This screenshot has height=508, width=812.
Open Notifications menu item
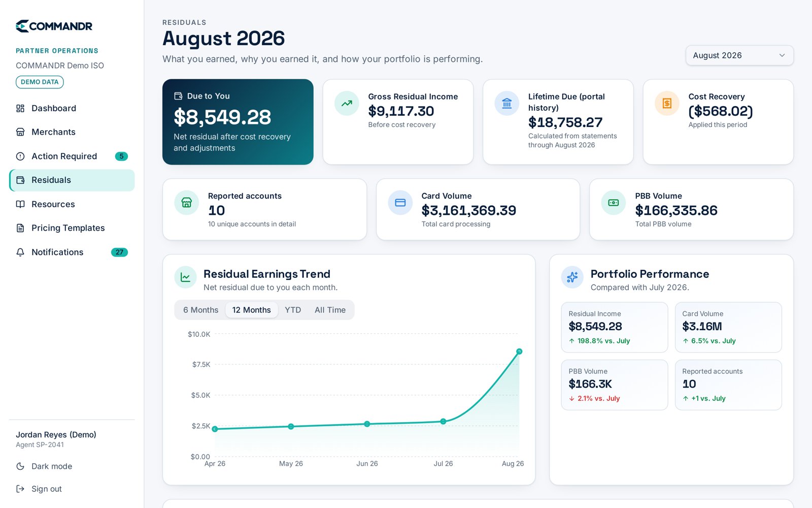[72, 252]
